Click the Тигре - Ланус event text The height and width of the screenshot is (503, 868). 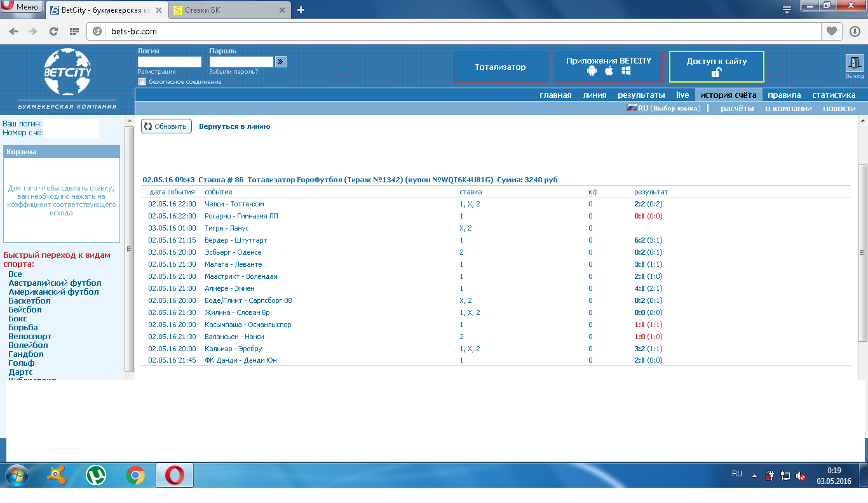coord(227,228)
